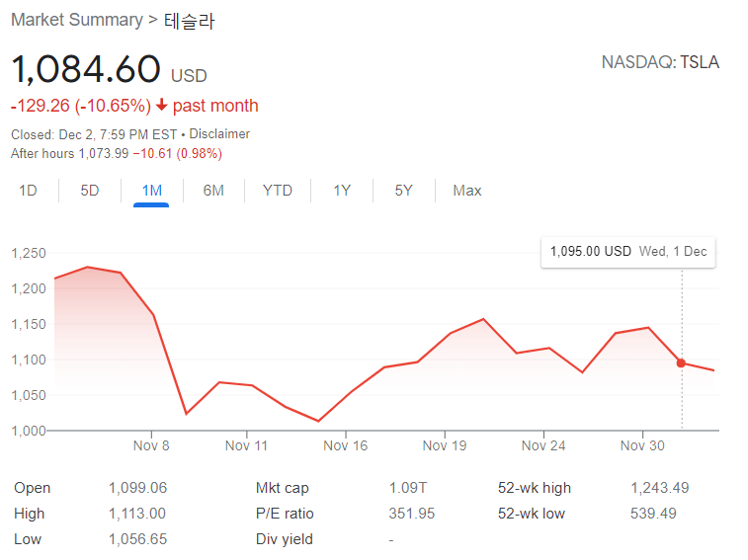This screenshot has width=748, height=560.
Task: Click the 1,250 y-axis label
Action: click(x=29, y=253)
